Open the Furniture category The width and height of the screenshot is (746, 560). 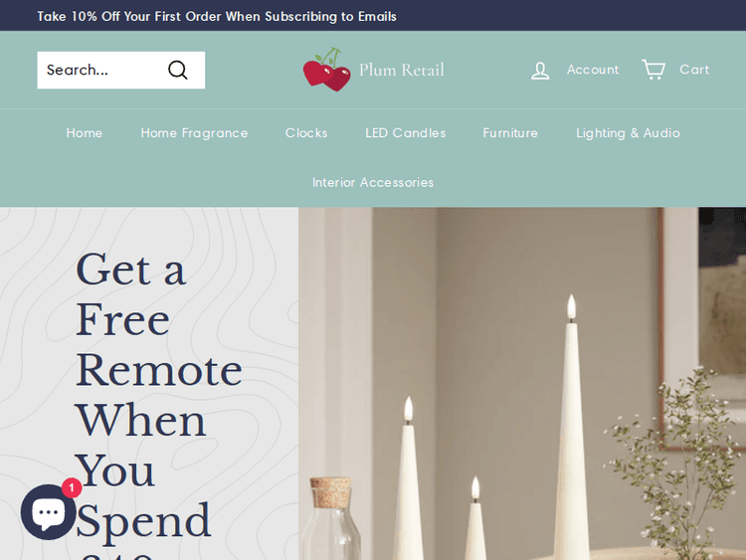[510, 132]
